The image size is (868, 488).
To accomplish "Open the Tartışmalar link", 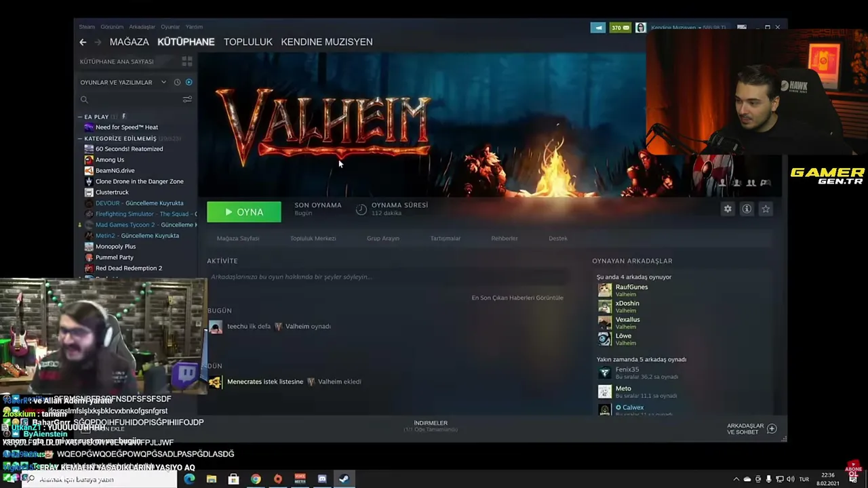I will [446, 239].
